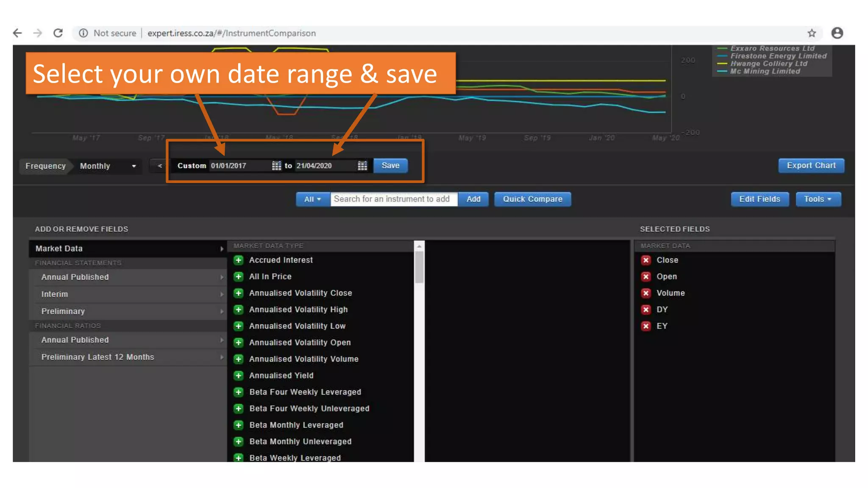This screenshot has width=868, height=488.
Task: Remove the Close field from selected
Action: (646, 260)
